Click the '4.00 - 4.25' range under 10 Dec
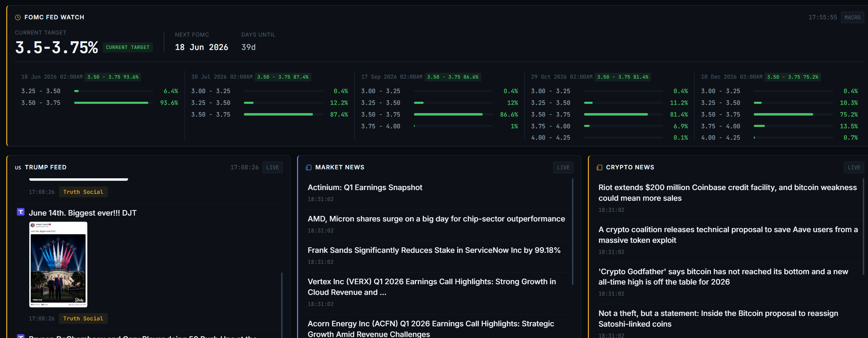Image resolution: width=868 pixels, height=338 pixels. click(x=721, y=138)
